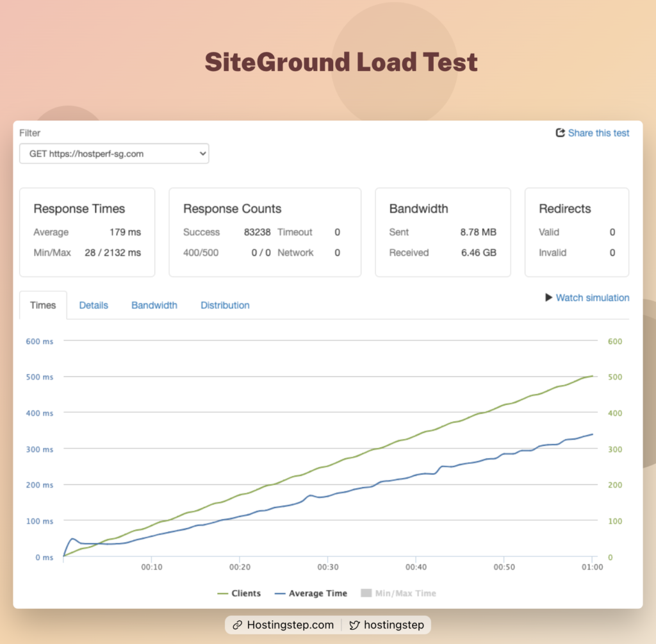656x644 pixels.
Task: Click the 00:30 time axis label
Action: (x=327, y=567)
